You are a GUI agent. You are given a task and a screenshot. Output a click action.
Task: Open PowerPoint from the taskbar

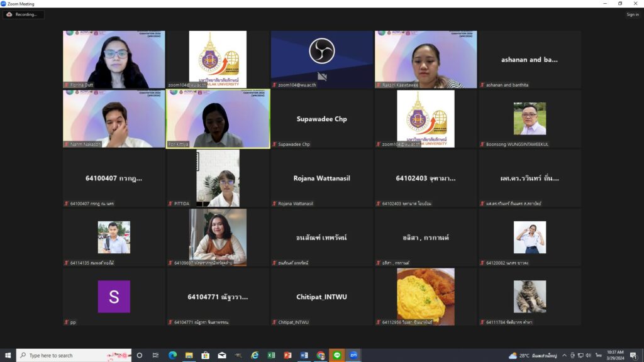[x=288, y=355]
